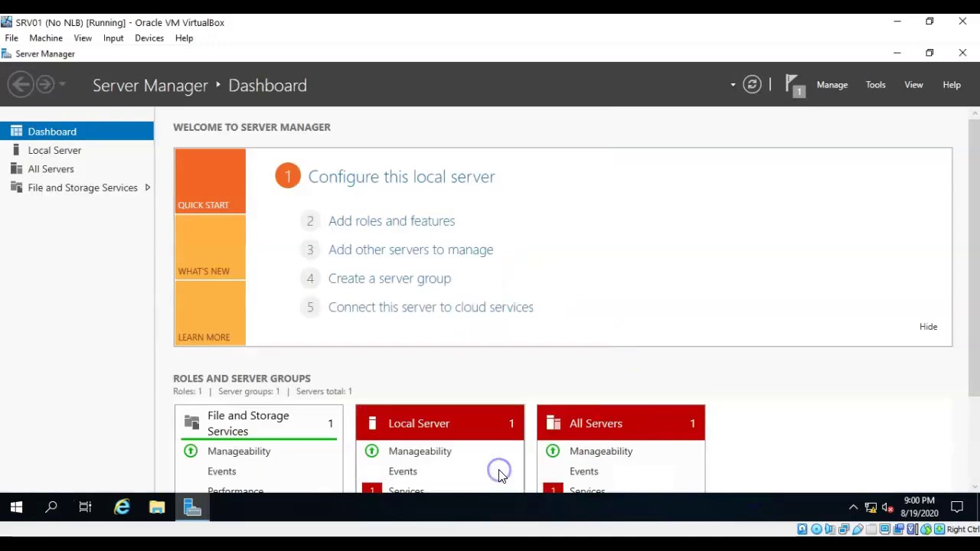Open All Servers tile header
The width and height of the screenshot is (980, 551).
(x=621, y=423)
